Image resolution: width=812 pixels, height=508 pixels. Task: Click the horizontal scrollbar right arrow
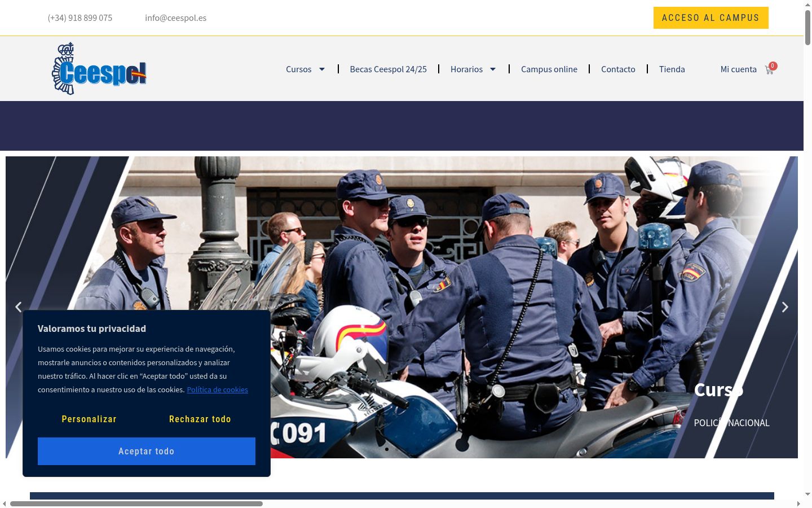click(798, 503)
